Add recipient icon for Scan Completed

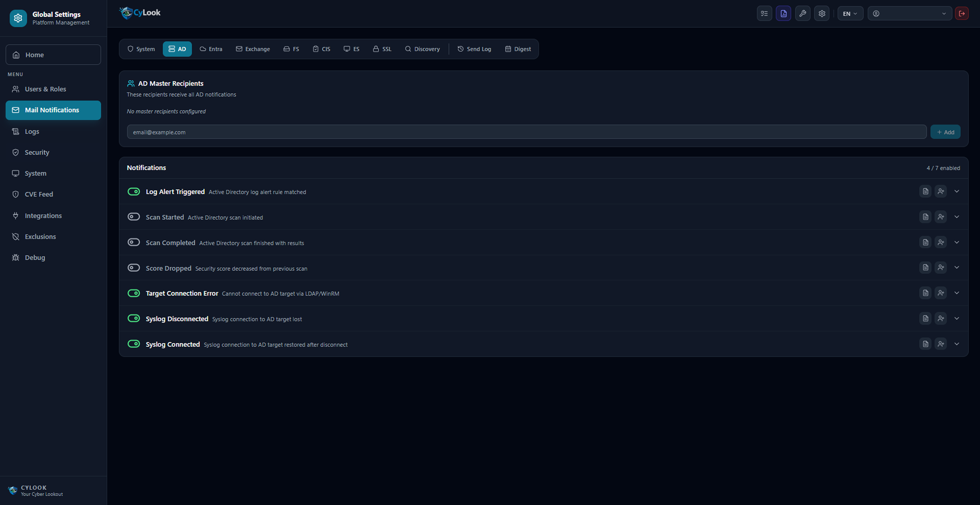[941, 242]
